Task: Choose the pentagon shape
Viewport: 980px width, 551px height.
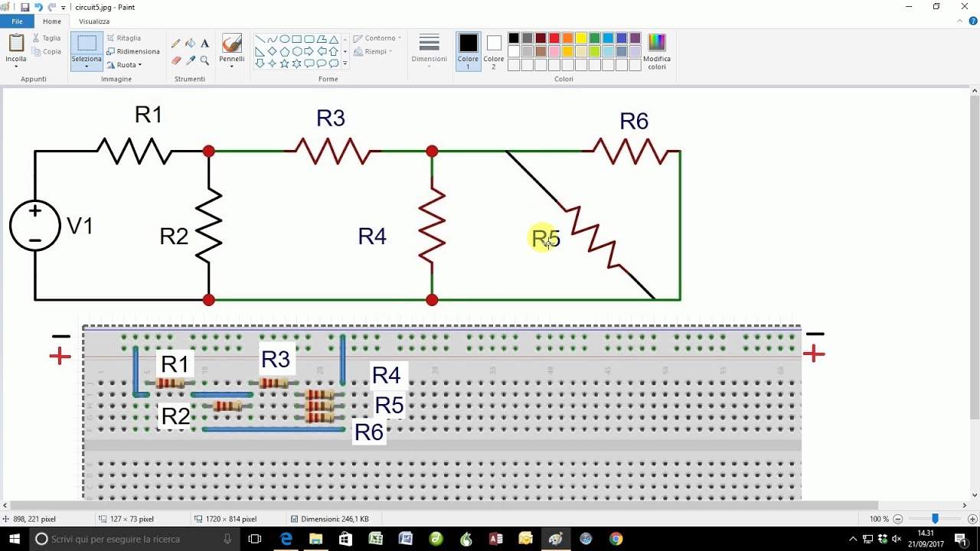Action: (285, 51)
